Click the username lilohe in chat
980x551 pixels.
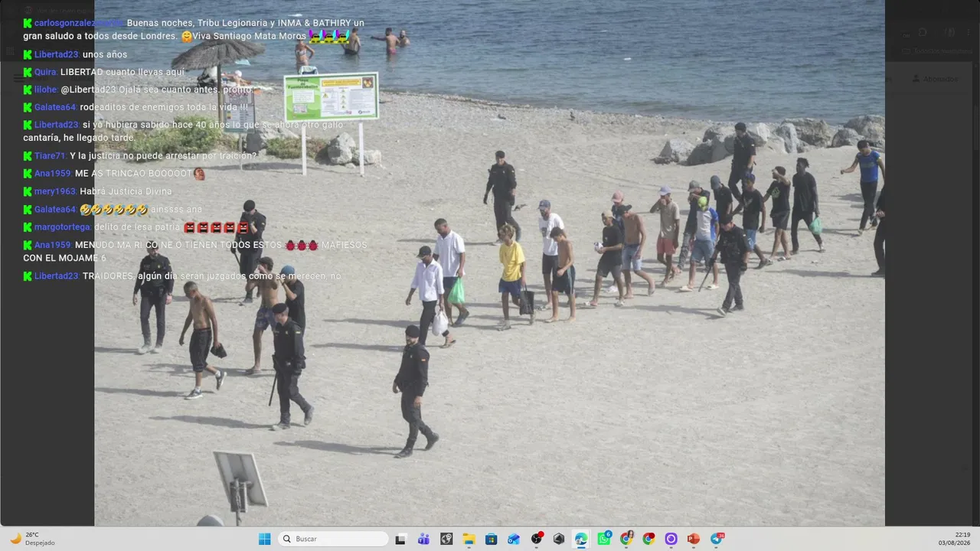click(46, 90)
